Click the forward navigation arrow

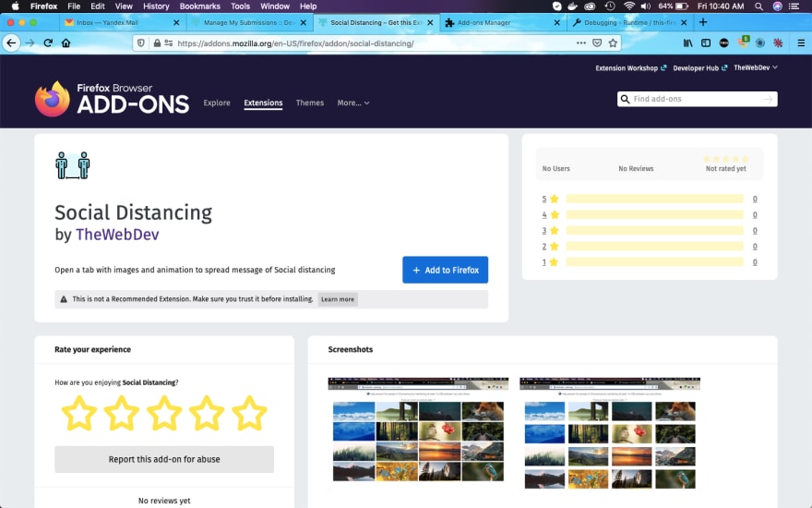(30, 43)
